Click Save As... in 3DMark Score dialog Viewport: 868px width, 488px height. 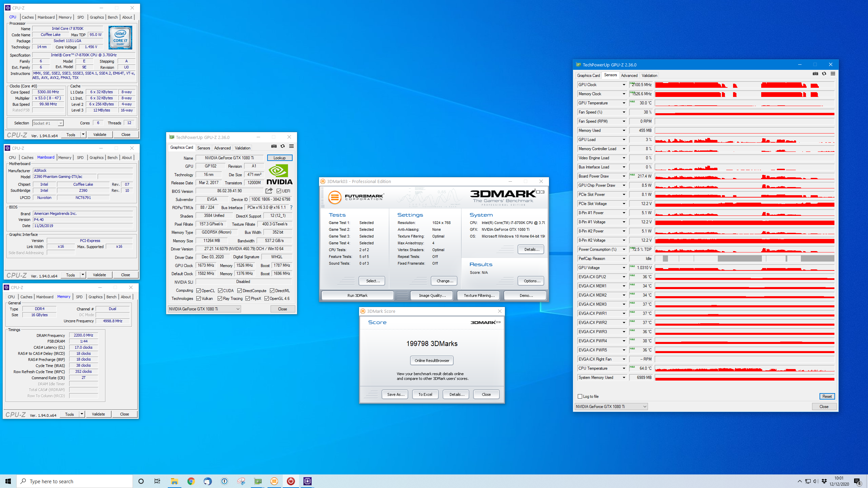tap(395, 394)
